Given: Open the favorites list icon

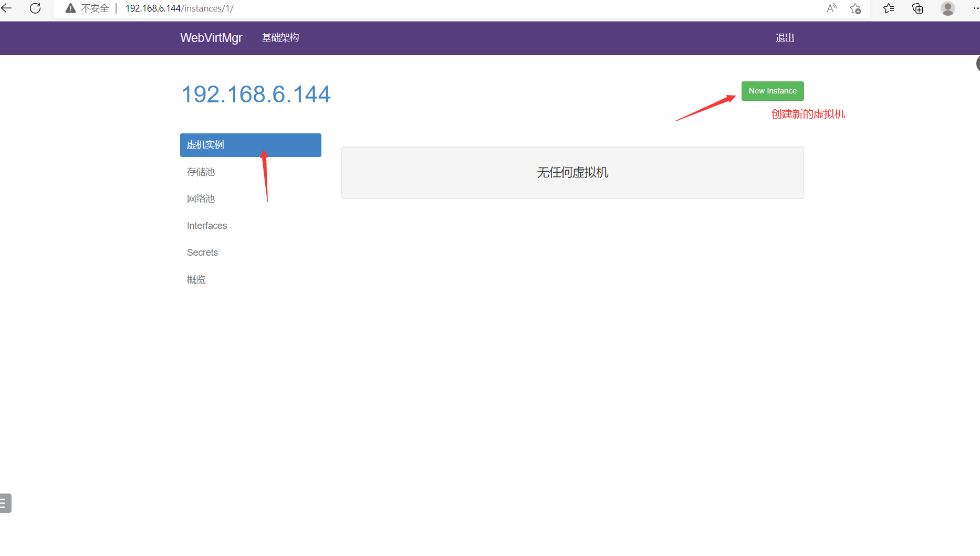Looking at the screenshot, I should tap(889, 8).
